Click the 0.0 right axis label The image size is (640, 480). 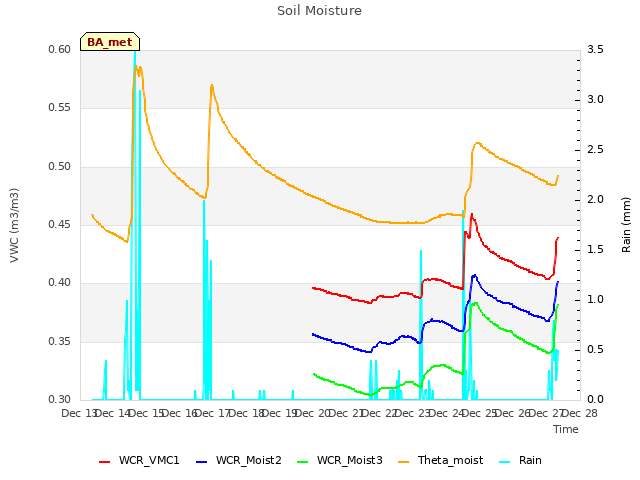coord(595,400)
